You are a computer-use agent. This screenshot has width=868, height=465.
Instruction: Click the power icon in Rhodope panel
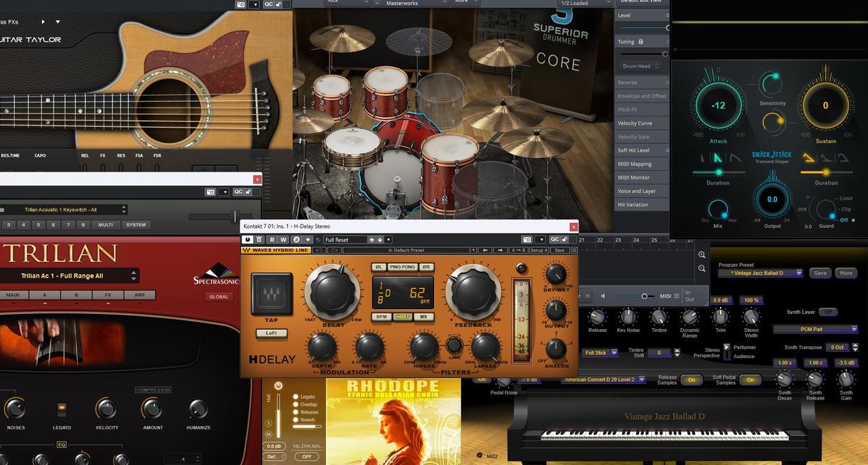point(278,385)
